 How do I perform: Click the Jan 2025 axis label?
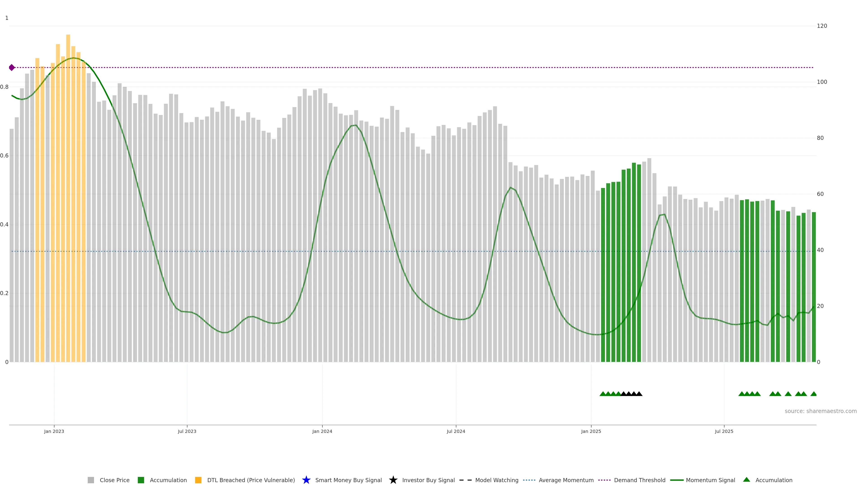click(591, 431)
